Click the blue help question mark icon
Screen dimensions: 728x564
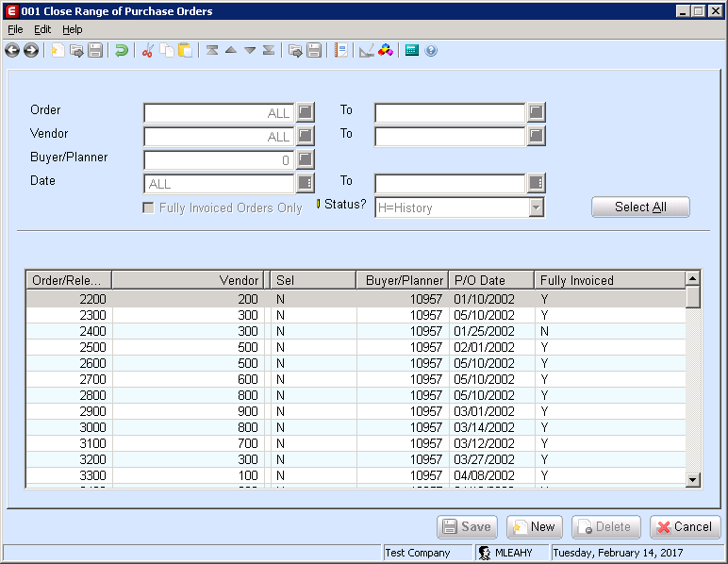(431, 50)
